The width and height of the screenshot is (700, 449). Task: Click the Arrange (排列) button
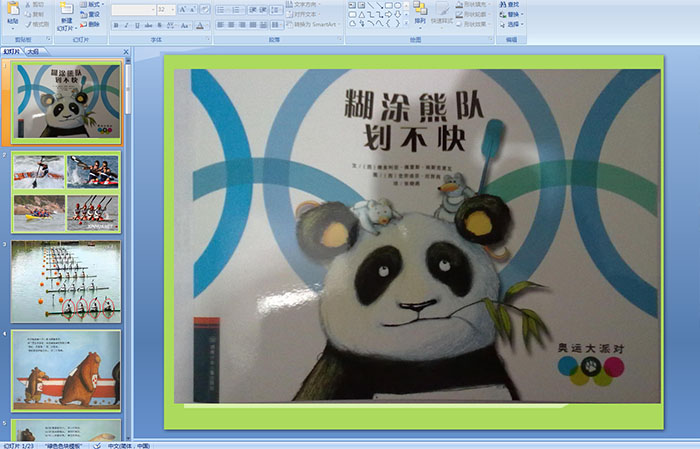(x=420, y=14)
